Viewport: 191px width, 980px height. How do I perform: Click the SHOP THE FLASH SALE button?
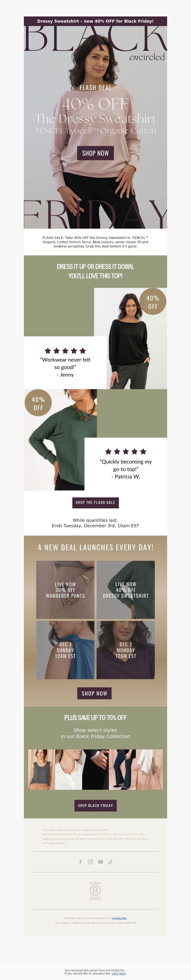coord(95,502)
